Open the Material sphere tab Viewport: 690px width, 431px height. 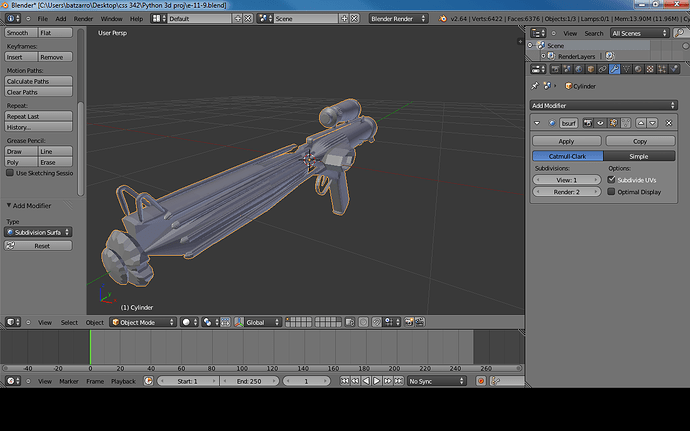tap(639, 69)
